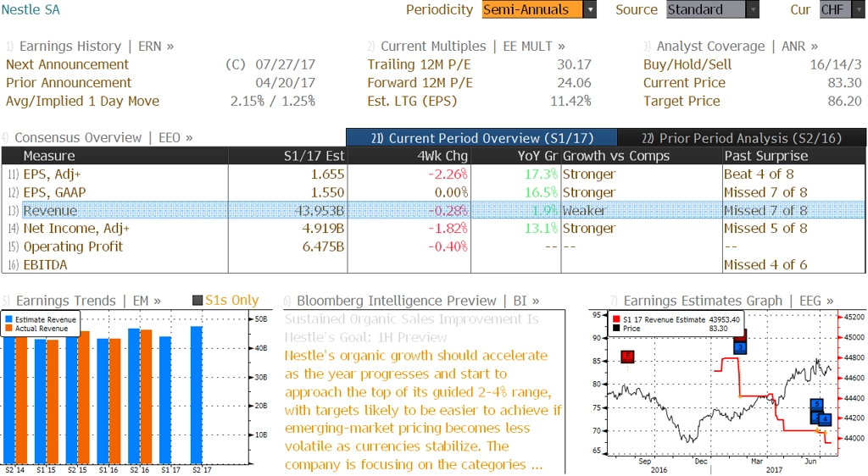Select the CHF currency field
The height and width of the screenshot is (476, 868).
pos(835,9)
